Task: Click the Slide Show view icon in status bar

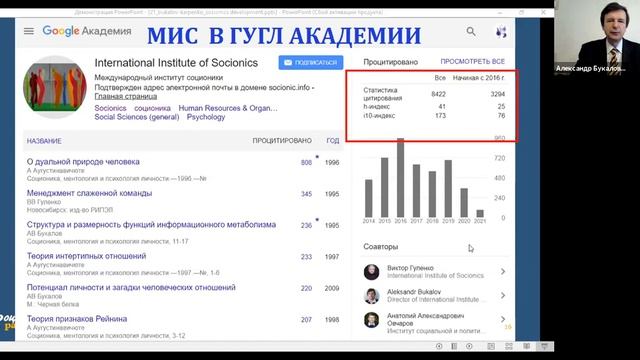Action: pyautogui.click(x=544, y=346)
